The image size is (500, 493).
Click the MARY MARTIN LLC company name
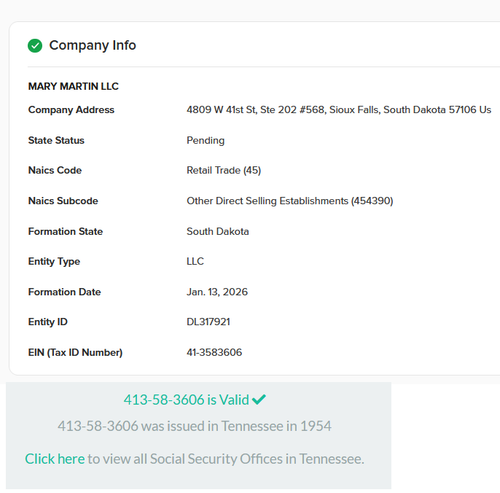coord(73,86)
